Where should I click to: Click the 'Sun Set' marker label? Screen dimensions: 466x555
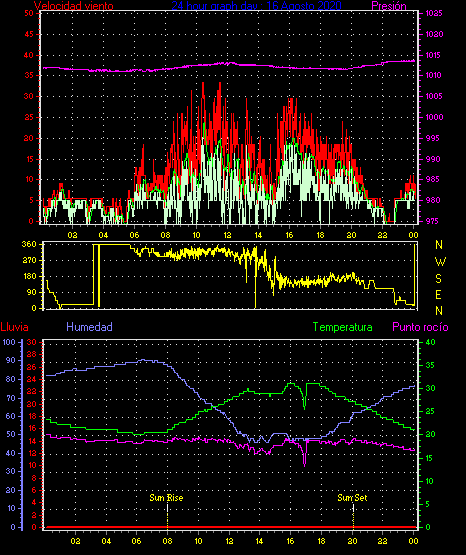352,498
